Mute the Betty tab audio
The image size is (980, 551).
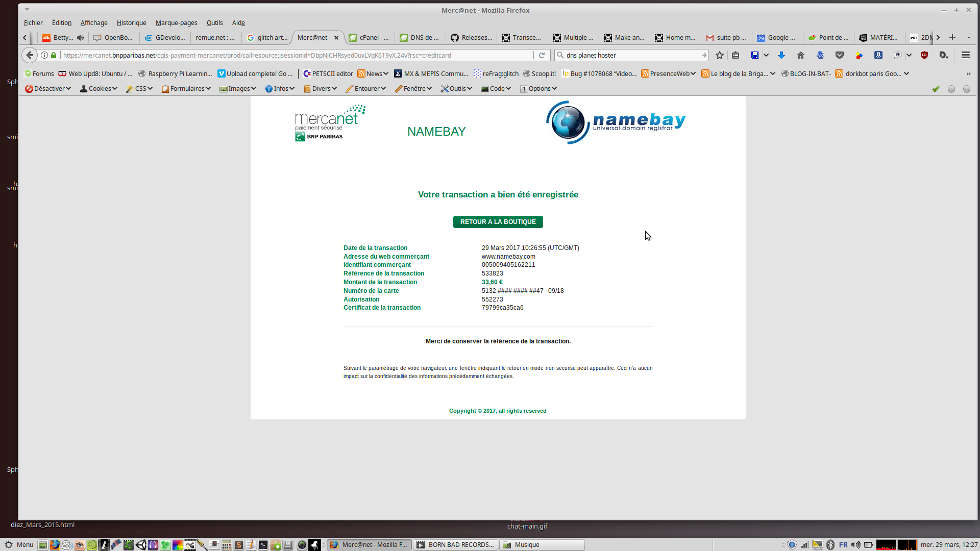pyautogui.click(x=80, y=38)
